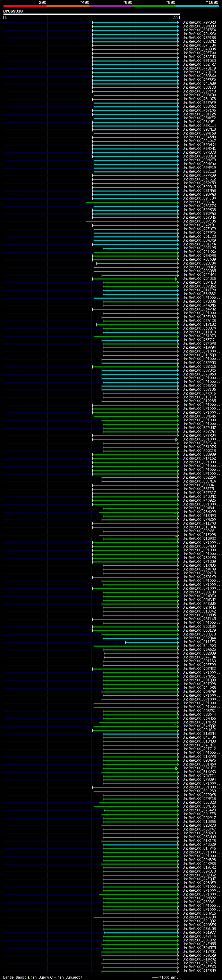Select the label UniRef100_B4G7B0
This screenshot has height=980, width=222.
[199, 917]
